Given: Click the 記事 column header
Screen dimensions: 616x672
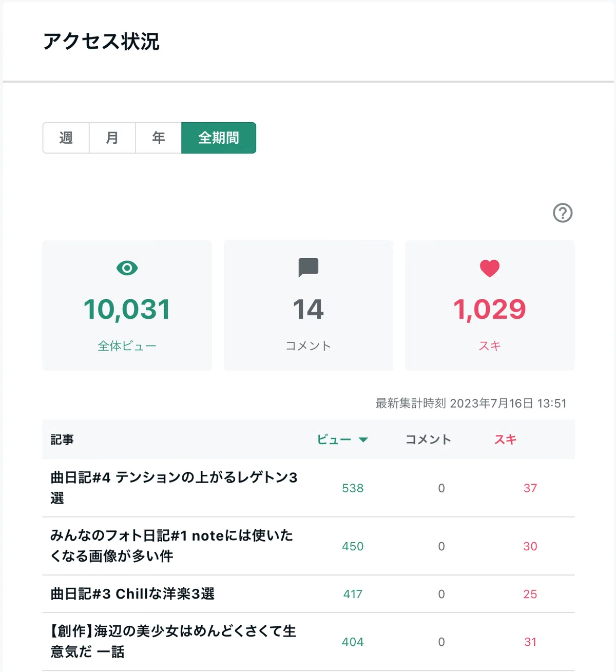Looking at the screenshot, I should pos(62,439).
